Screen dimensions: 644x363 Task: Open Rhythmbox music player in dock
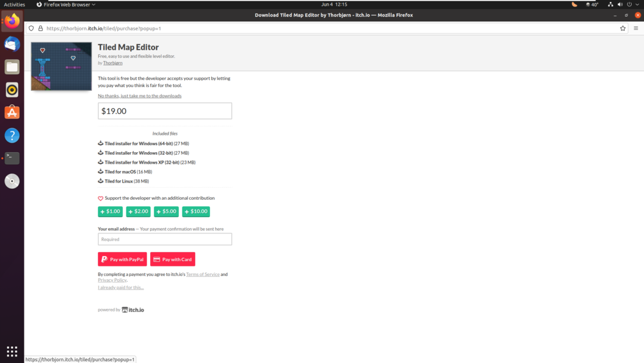point(12,90)
